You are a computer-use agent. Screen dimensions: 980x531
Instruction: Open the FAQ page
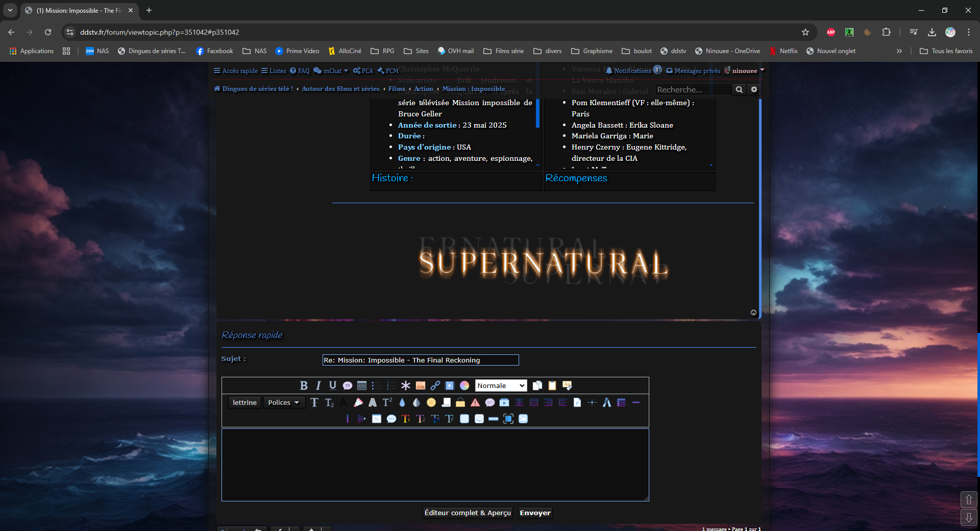[300, 71]
